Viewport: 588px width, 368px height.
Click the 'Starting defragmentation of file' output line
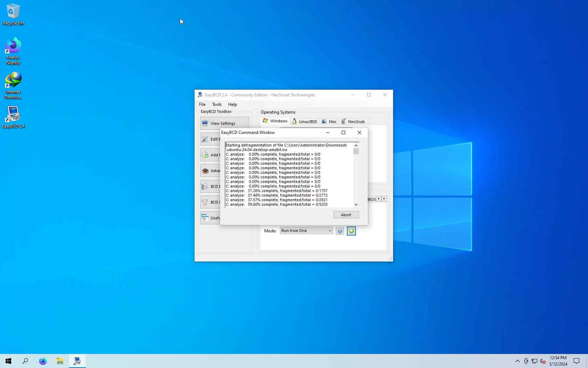click(286, 145)
